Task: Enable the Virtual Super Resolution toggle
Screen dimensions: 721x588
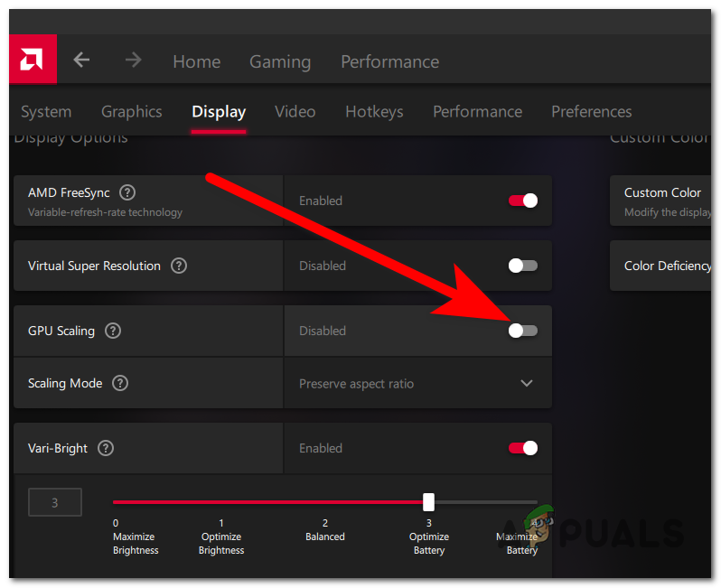Action: point(523,266)
